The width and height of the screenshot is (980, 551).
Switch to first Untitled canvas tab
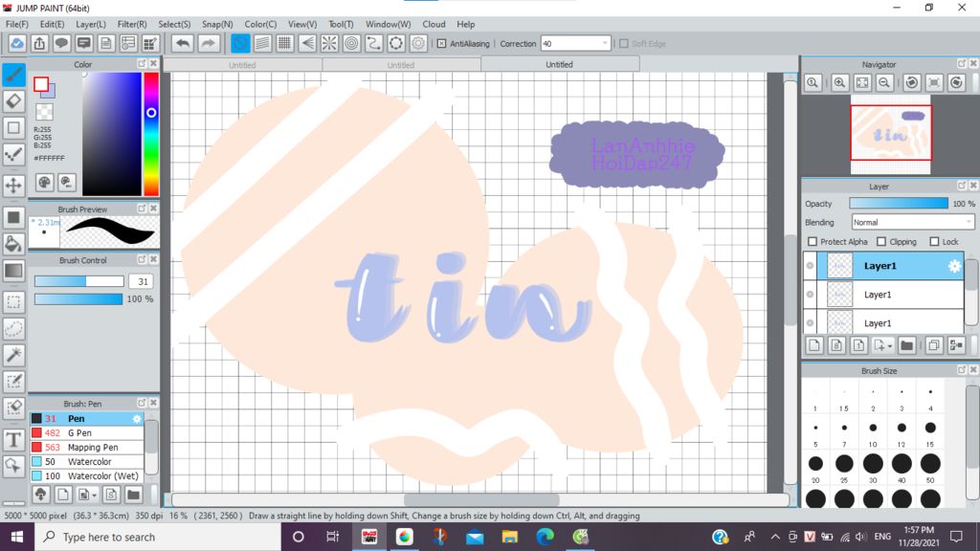pyautogui.click(x=242, y=64)
